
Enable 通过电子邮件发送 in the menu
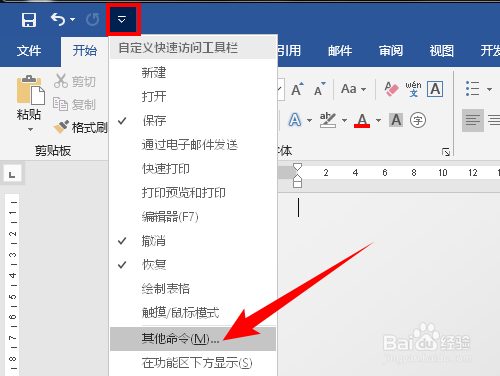[x=193, y=144]
